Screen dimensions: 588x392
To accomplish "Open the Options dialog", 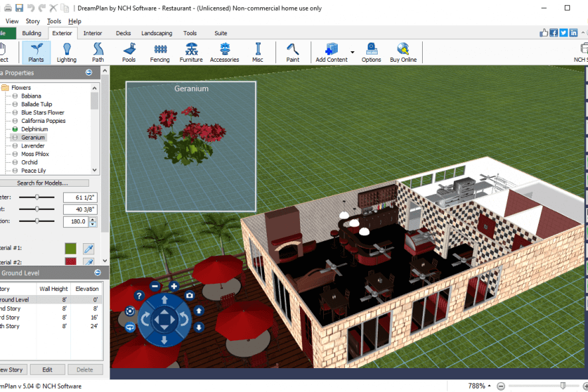I will tap(371, 52).
